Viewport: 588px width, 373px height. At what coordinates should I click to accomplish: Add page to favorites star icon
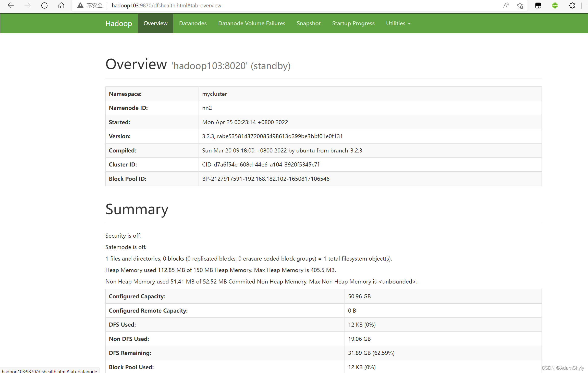(x=520, y=5)
